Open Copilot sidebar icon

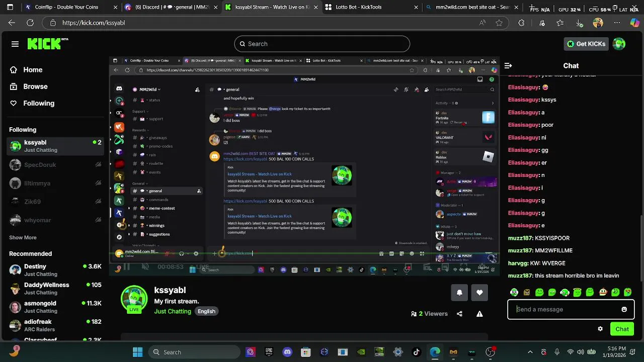(x=635, y=23)
